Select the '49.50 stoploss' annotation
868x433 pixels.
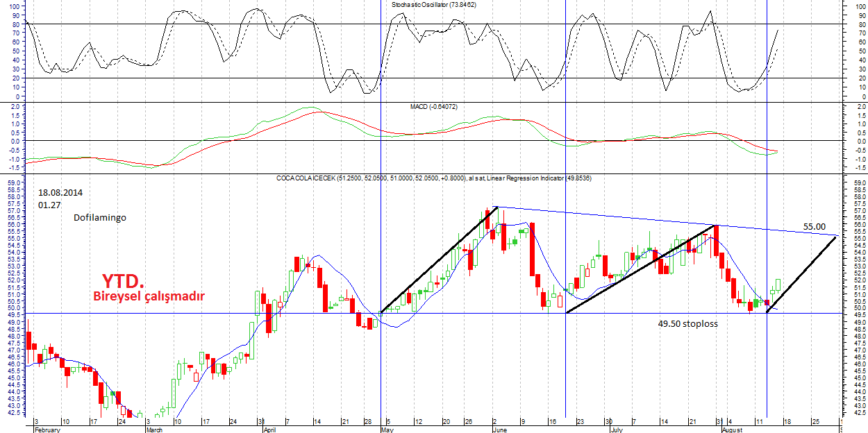pos(687,323)
